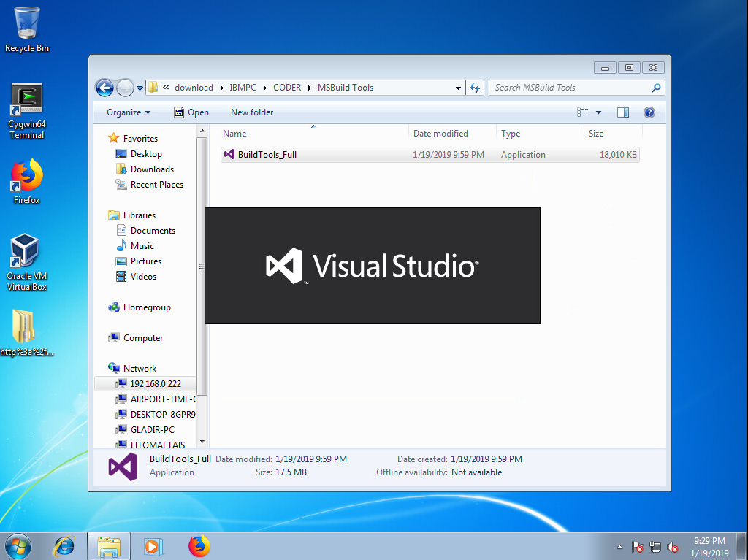Select the BuildTools_Full application file
Viewport: 748px width, 560px height.
click(267, 155)
